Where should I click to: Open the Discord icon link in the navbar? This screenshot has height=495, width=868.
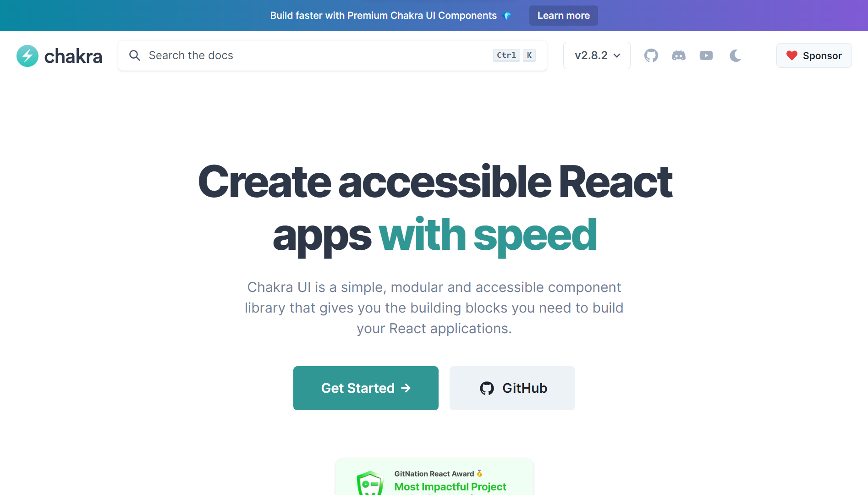pos(679,55)
